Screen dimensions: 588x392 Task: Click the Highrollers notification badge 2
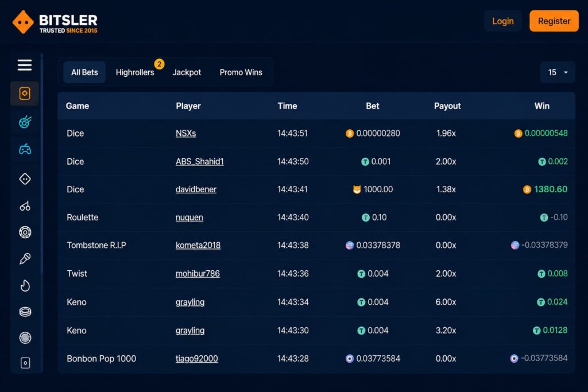coord(159,64)
